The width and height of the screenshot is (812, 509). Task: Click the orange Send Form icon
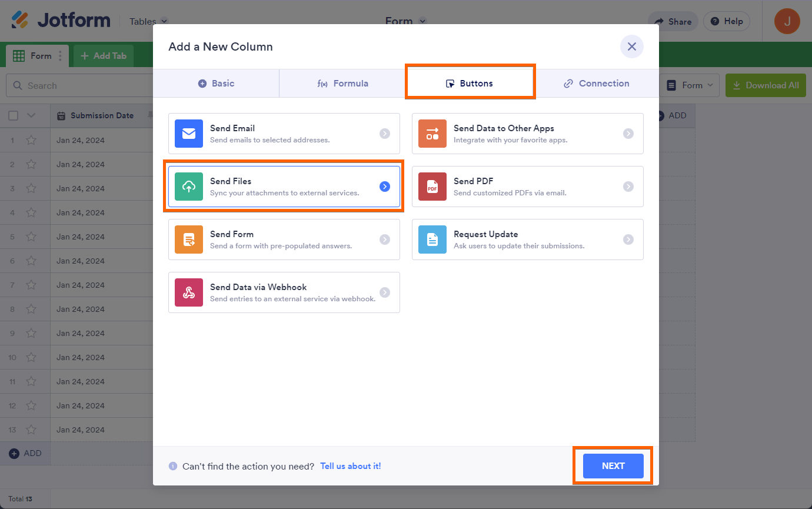(189, 239)
